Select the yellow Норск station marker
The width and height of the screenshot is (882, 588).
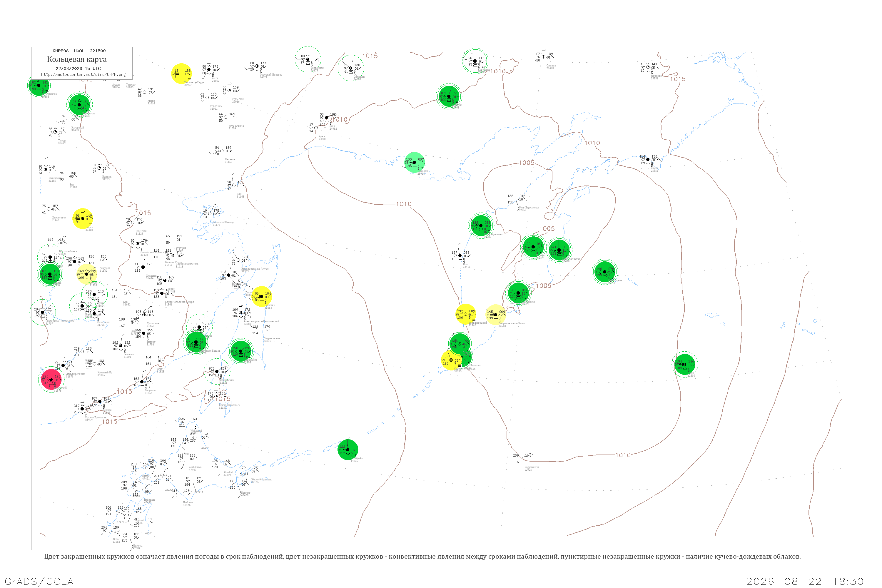pos(83,219)
